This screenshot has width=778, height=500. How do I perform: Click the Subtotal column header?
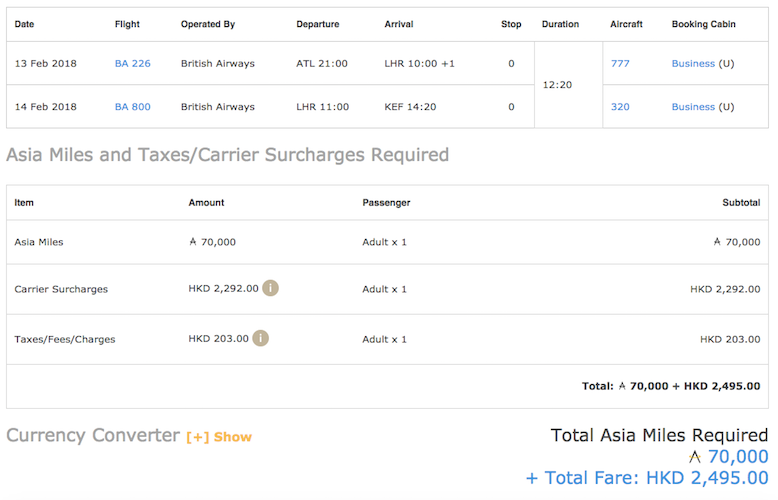(x=741, y=203)
